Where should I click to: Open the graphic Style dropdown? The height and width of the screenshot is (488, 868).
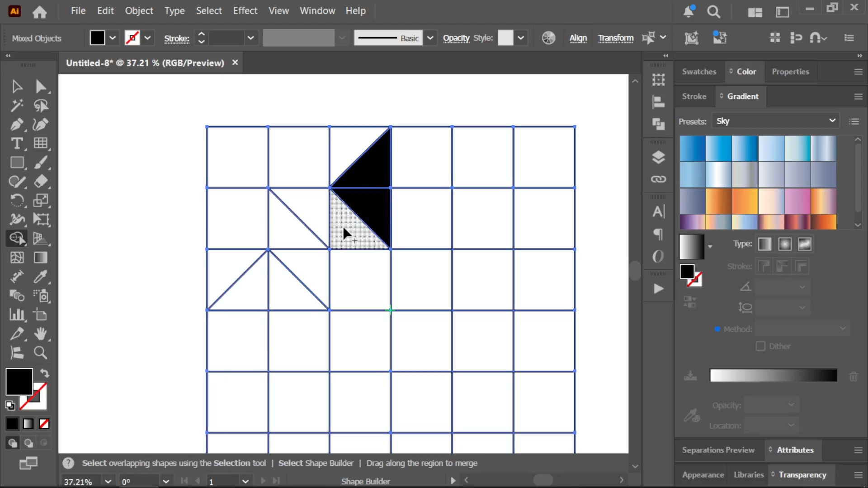point(521,38)
